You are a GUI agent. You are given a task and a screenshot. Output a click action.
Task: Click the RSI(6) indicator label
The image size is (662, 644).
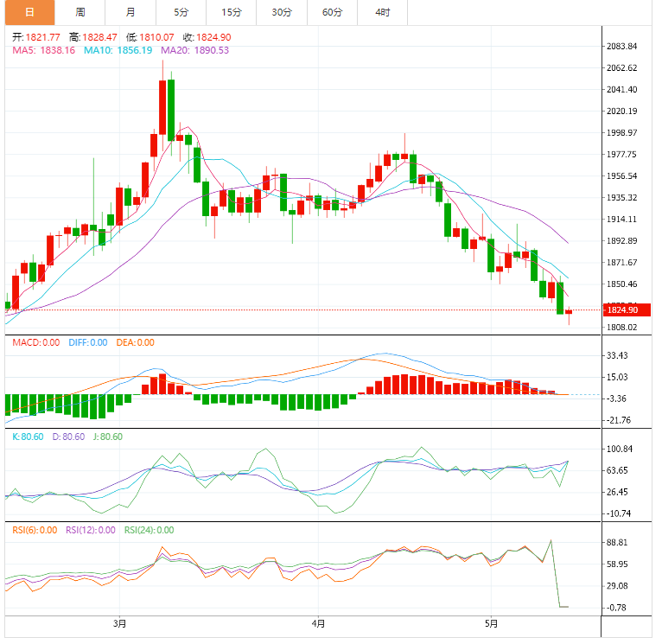tap(35, 530)
